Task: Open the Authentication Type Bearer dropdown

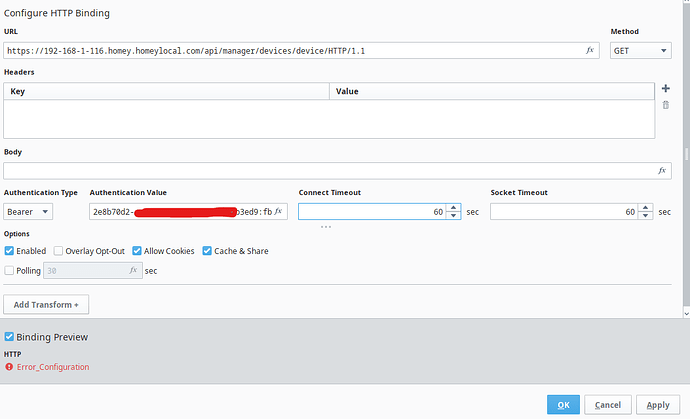Action: (x=28, y=212)
